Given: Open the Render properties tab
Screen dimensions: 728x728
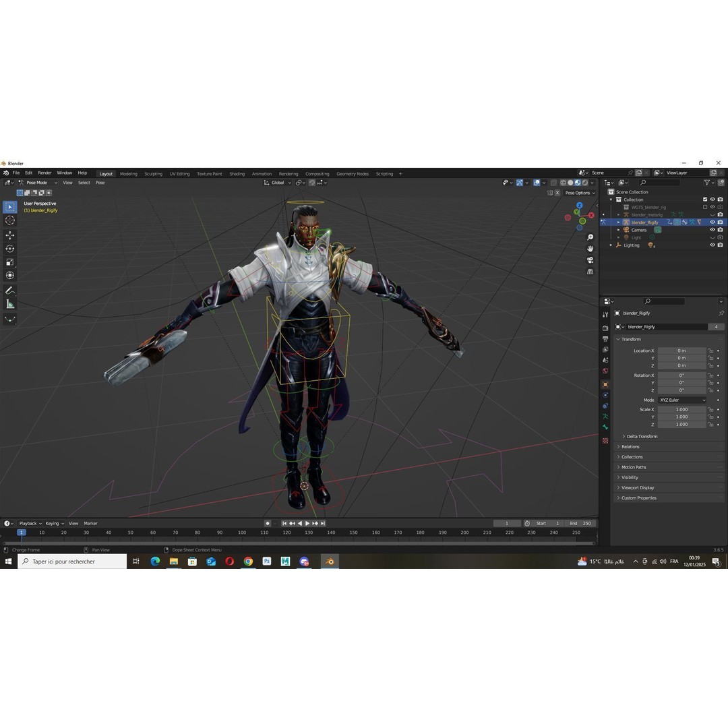Looking at the screenshot, I should tap(605, 328).
